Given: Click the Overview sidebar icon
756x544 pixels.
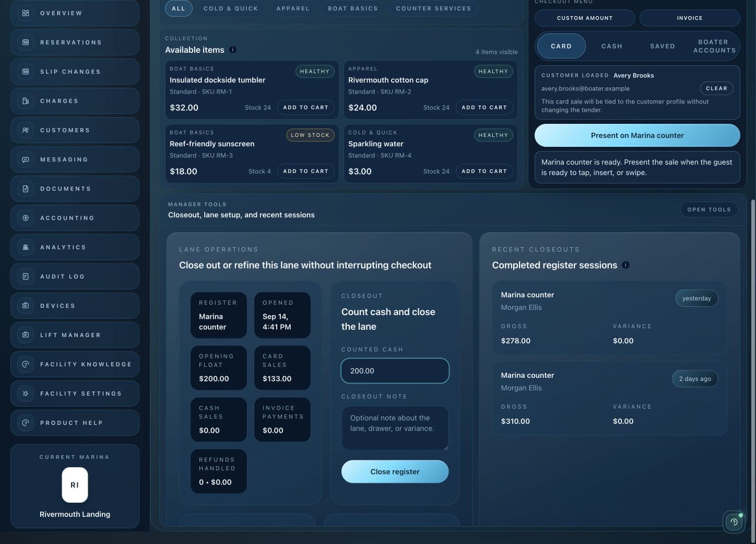Looking at the screenshot, I should click(x=25, y=13).
